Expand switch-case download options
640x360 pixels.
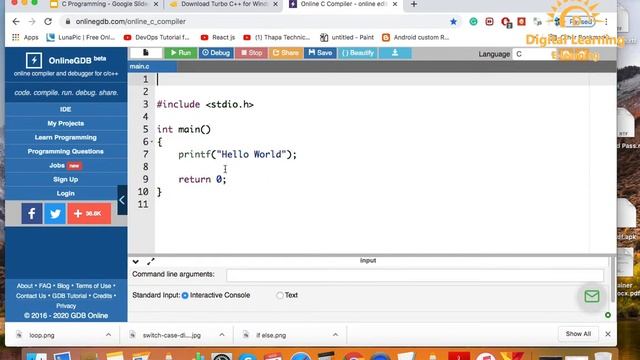tap(222, 335)
